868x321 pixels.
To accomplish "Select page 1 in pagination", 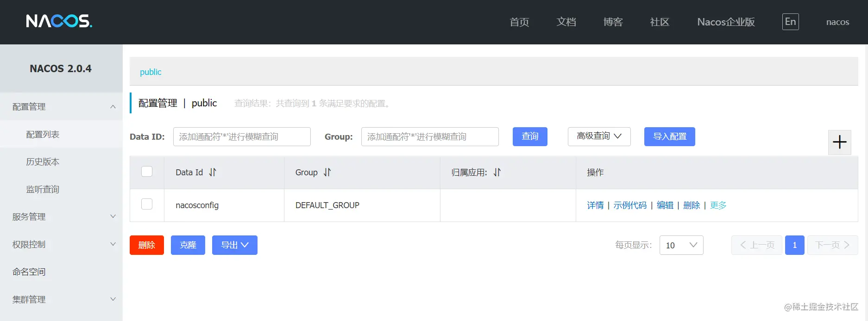I will pyautogui.click(x=794, y=245).
